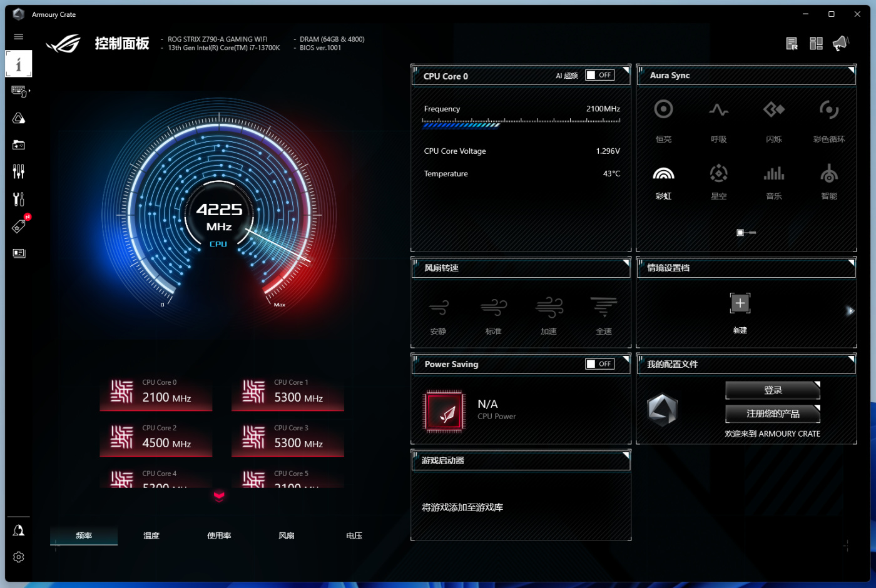Switch to the 温度 tab
This screenshot has height=588, width=876.
pyautogui.click(x=151, y=535)
